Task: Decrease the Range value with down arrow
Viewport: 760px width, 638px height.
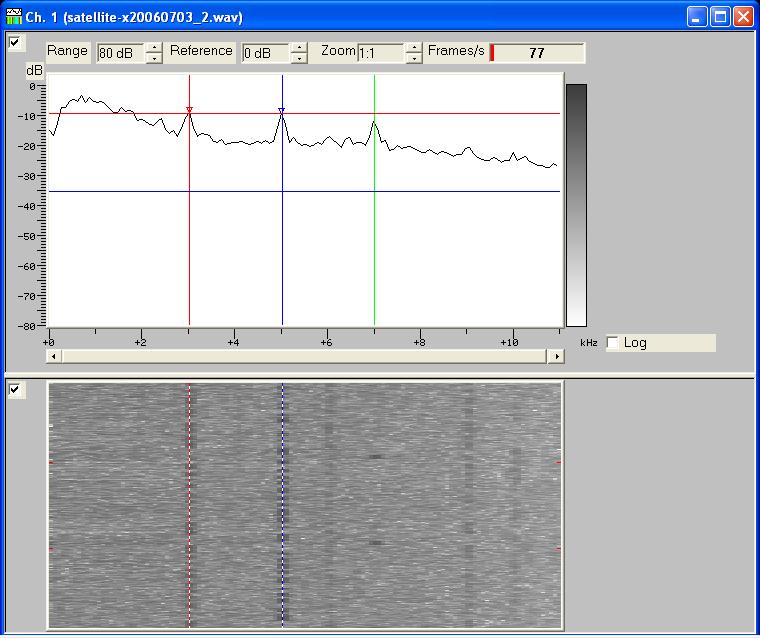Action: 154,58
